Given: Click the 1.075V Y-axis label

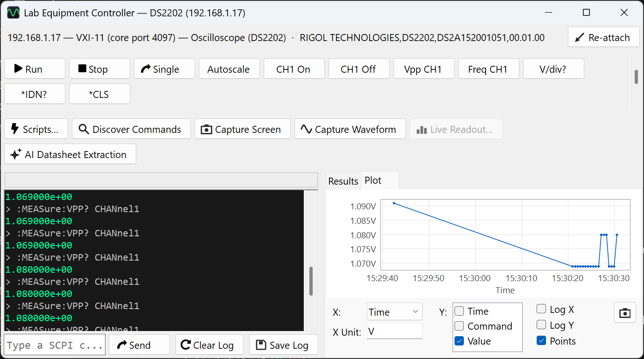Looking at the screenshot, I should [x=363, y=249].
